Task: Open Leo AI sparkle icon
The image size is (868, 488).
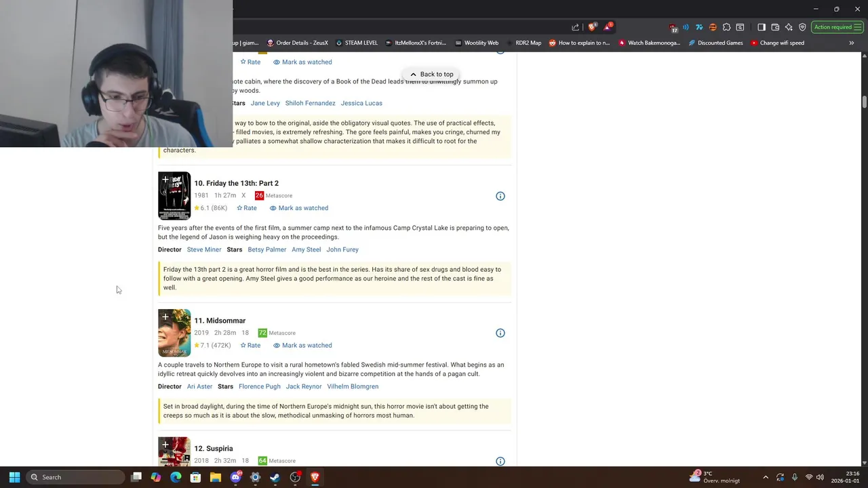Action: (789, 27)
